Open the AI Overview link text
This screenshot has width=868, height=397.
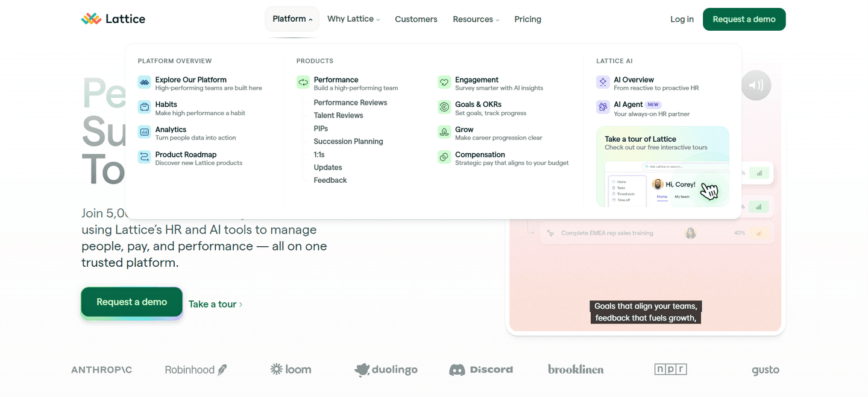click(x=634, y=80)
